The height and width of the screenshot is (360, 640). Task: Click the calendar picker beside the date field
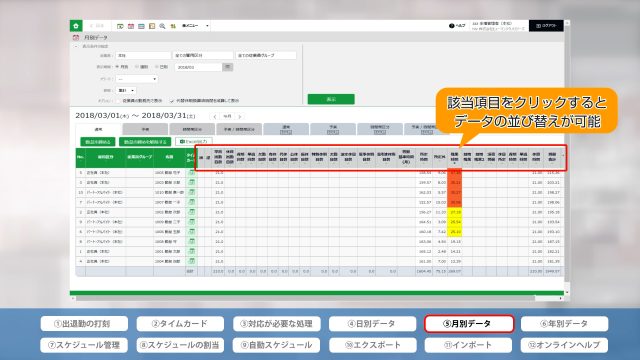(x=228, y=67)
